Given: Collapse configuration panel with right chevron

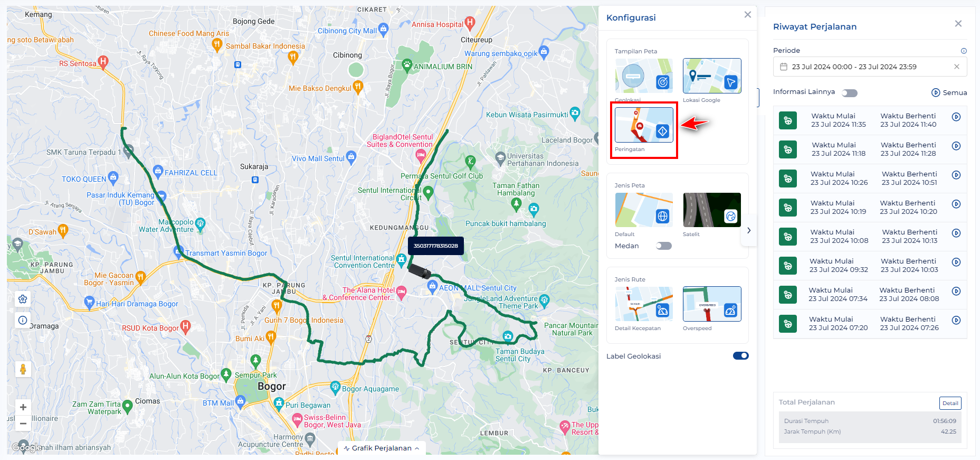Looking at the screenshot, I should (x=749, y=230).
